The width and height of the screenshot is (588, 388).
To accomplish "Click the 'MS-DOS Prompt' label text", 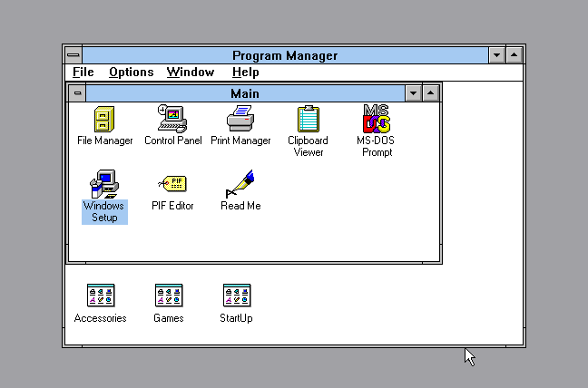I will pos(376,147).
